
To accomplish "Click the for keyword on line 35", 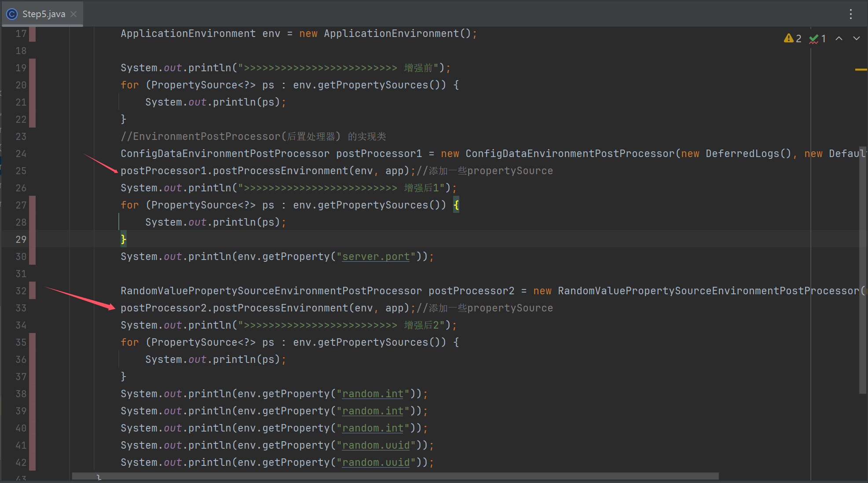I will [x=130, y=342].
